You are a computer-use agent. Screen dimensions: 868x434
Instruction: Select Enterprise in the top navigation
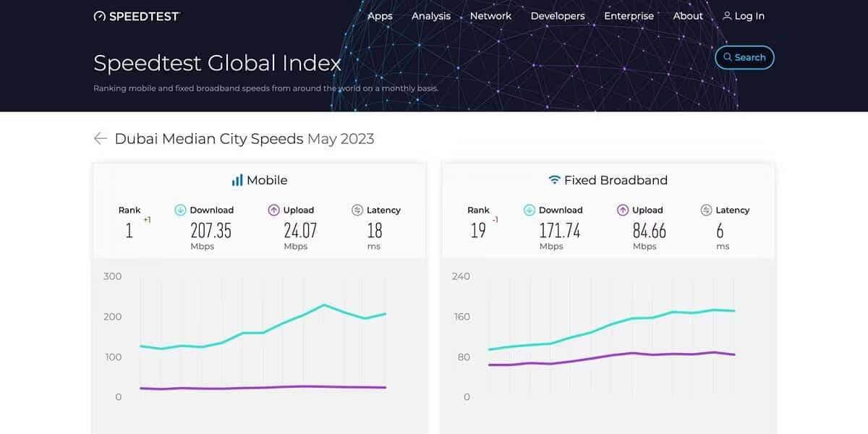tap(629, 16)
